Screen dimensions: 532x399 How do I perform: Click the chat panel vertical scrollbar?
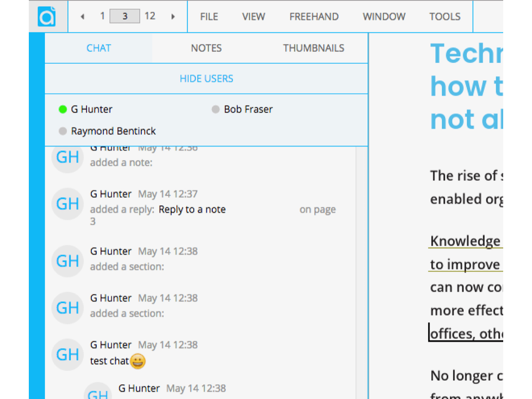tap(361, 266)
